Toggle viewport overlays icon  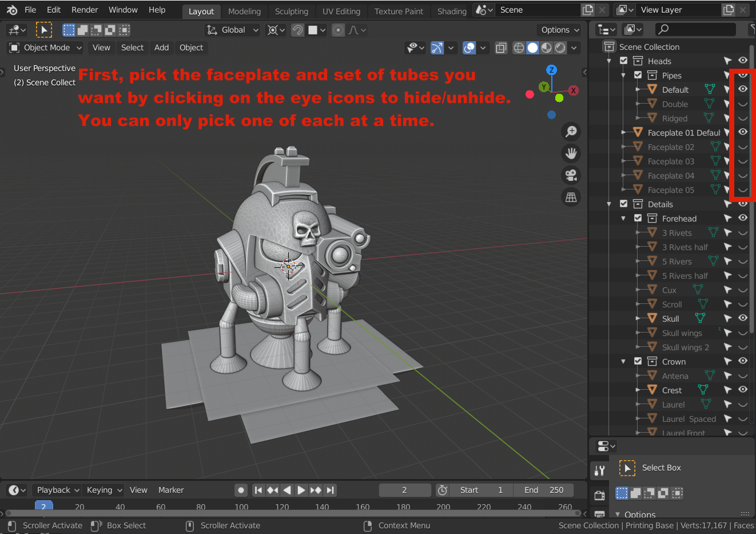pos(469,48)
